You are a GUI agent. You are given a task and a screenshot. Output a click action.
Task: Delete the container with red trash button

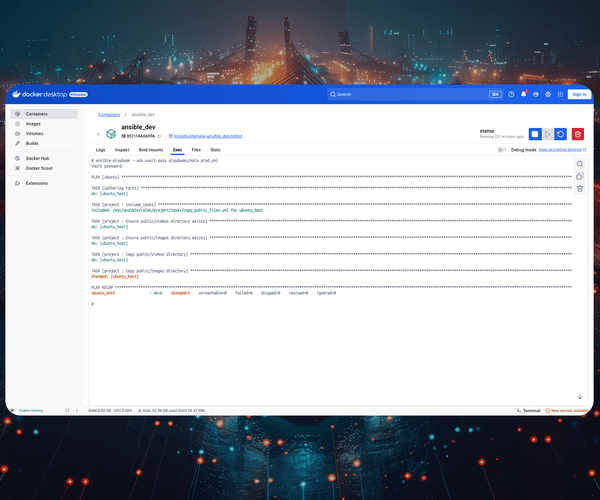577,134
